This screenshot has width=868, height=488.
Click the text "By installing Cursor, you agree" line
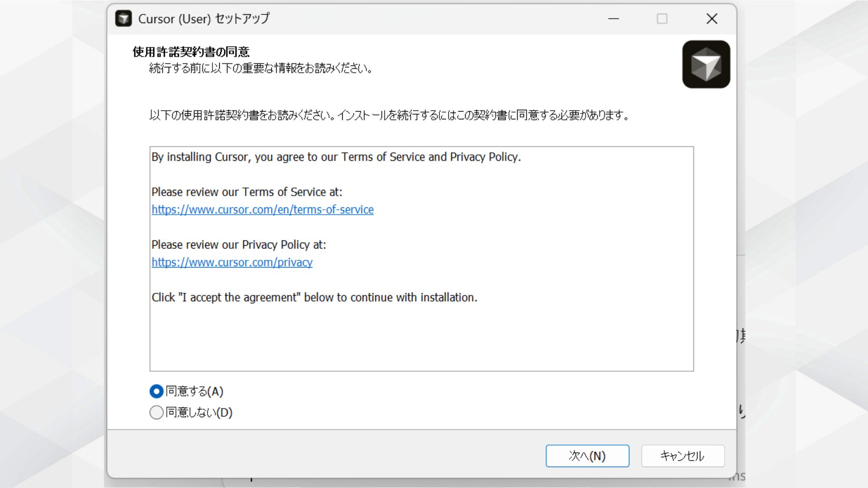pyautogui.click(x=336, y=157)
